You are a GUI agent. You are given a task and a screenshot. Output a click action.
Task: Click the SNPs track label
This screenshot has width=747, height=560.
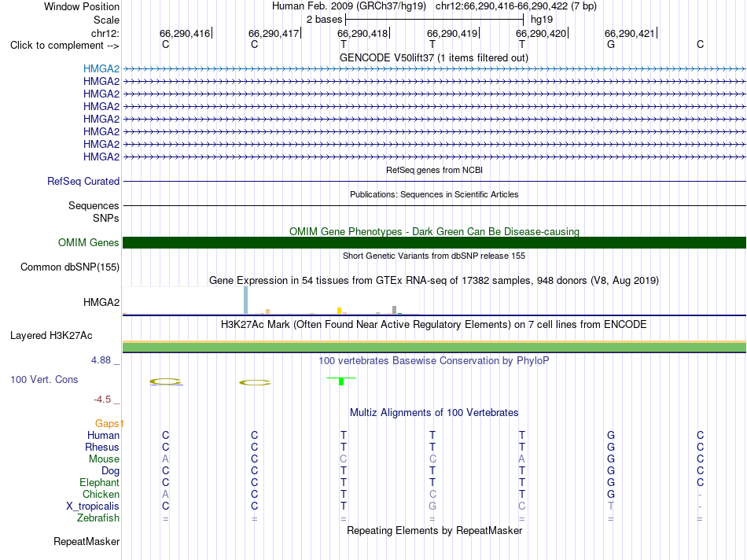(106, 218)
